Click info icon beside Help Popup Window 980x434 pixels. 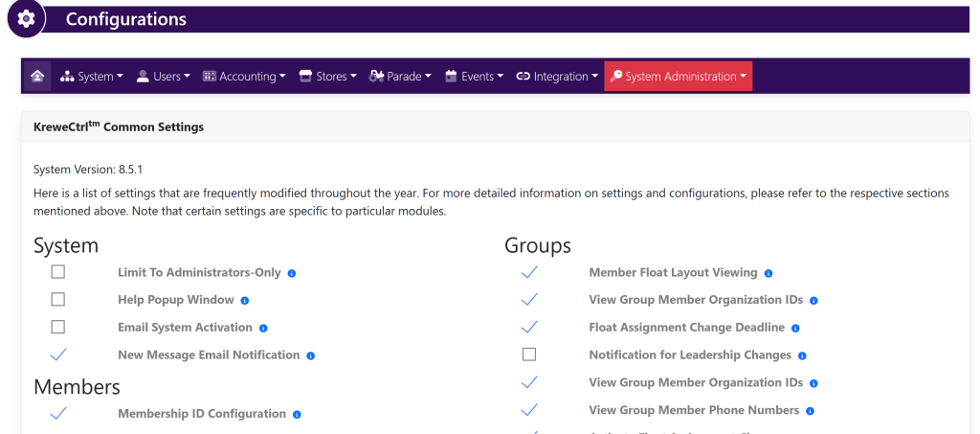pos(245,301)
